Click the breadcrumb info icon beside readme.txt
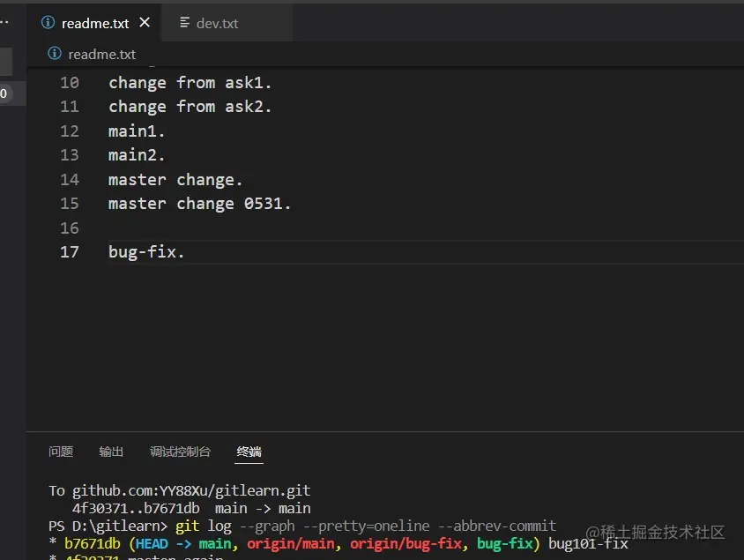 click(x=55, y=54)
